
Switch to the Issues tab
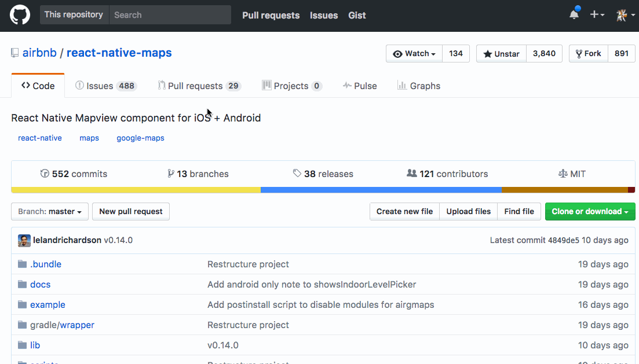(x=106, y=86)
